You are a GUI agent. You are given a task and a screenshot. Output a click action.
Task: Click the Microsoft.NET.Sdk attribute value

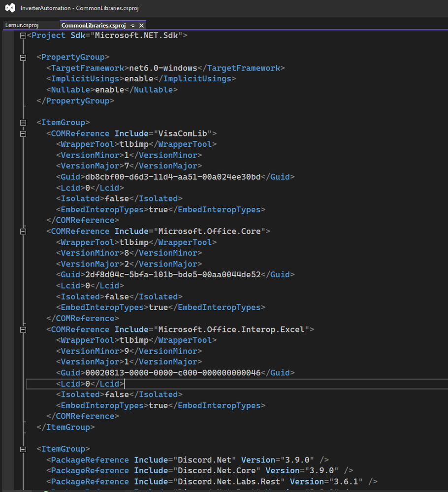pyautogui.click(x=136, y=35)
